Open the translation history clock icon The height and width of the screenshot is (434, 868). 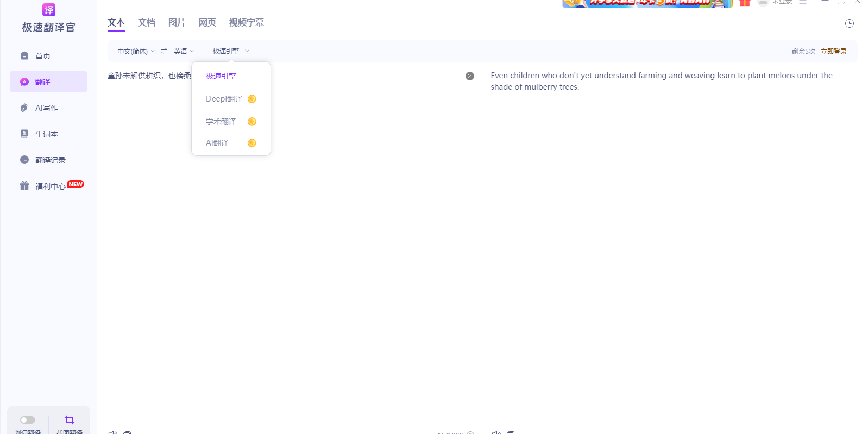(849, 23)
